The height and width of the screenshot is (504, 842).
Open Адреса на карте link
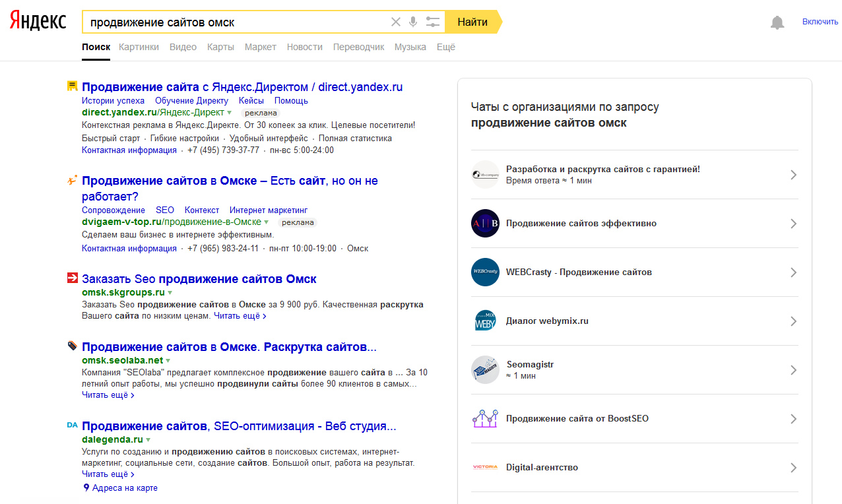(125, 488)
